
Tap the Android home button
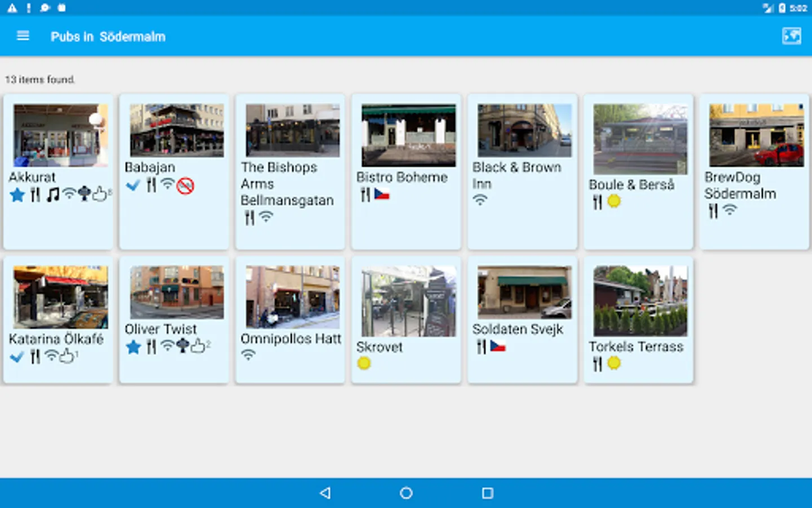406,493
